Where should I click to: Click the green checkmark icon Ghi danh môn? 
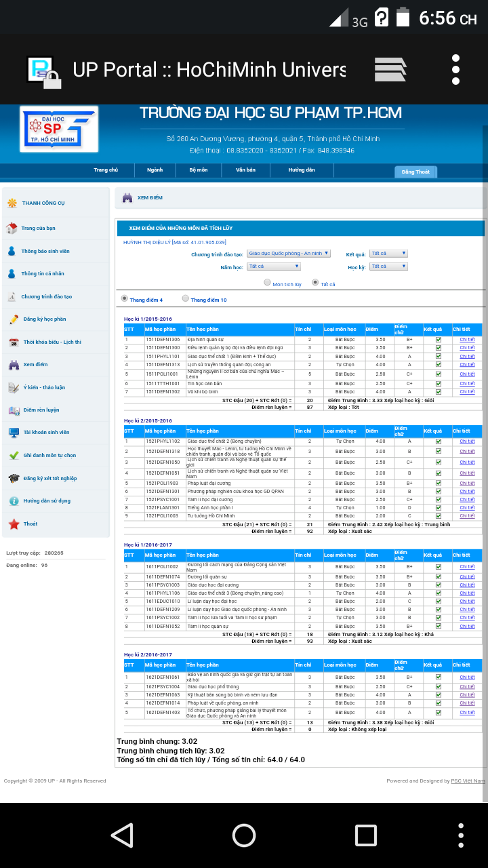pyautogui.click(x=14, y=456)
